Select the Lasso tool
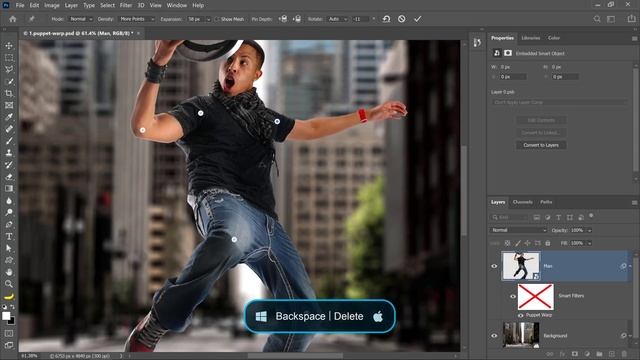This screenshot has width=640, height=360. pos(9,69)
